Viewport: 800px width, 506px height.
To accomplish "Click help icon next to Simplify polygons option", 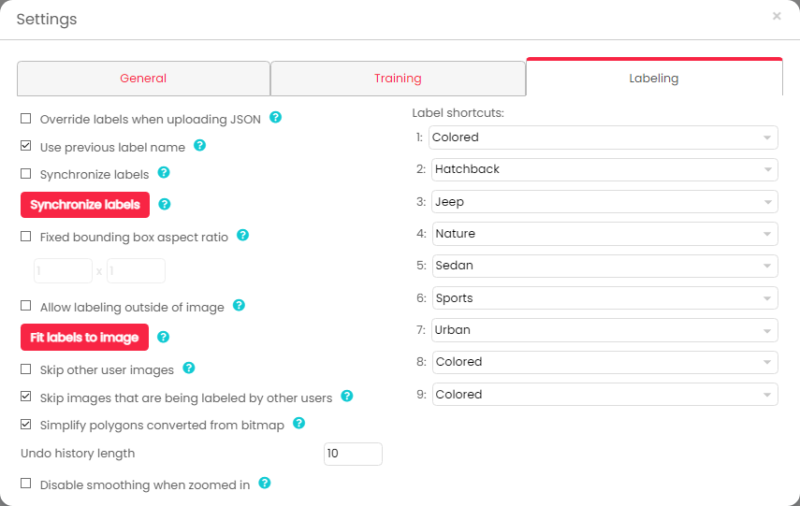I will click(x=299, y=424).
